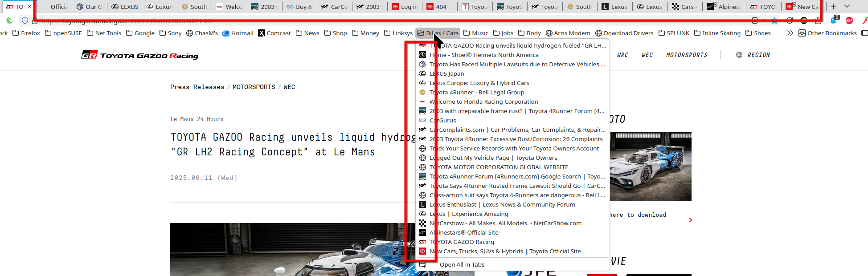868x276 pixels.
Task: Click the Adblock Plus extension icon
Action: tap(849, 20)
